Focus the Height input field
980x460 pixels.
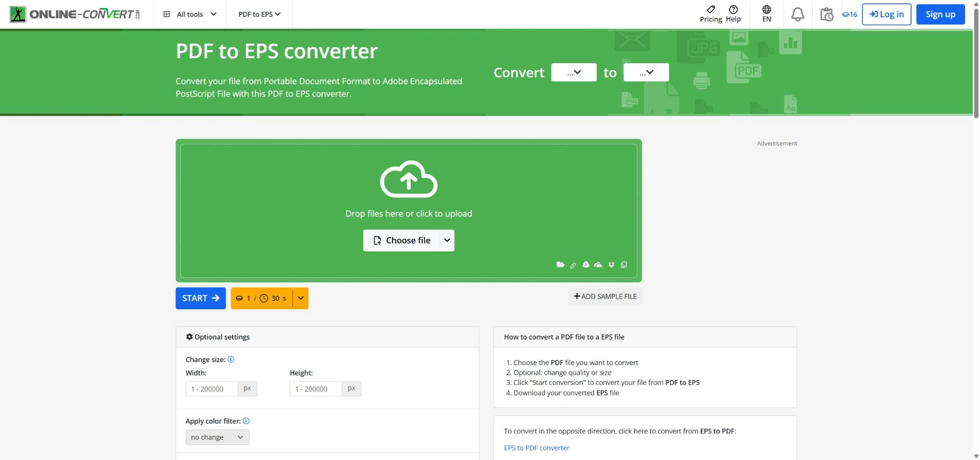click(x=316, y=389)
